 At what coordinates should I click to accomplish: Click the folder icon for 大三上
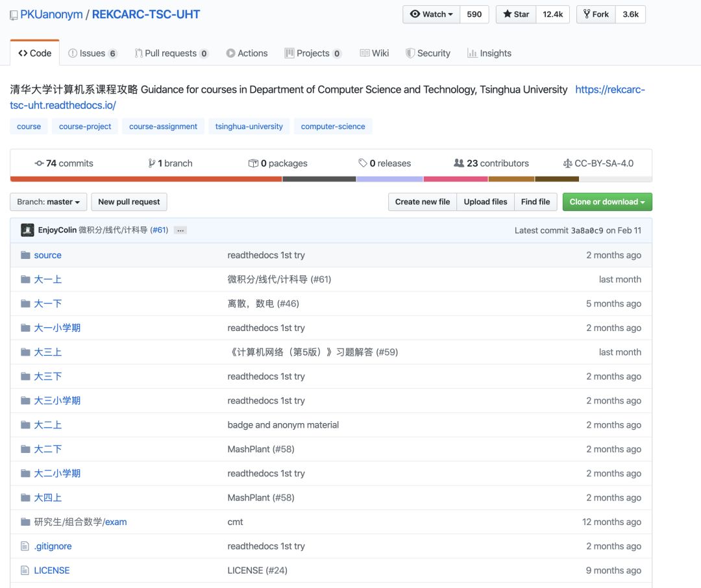(x=25, y=352)
